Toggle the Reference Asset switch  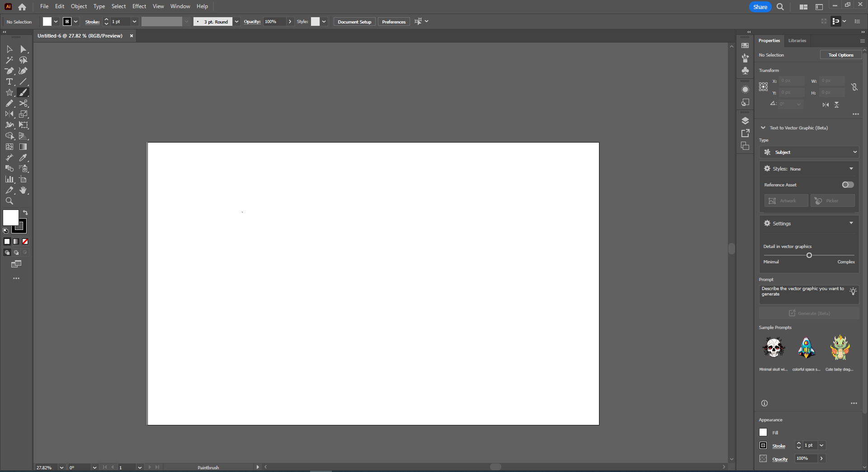click(848, 185)
